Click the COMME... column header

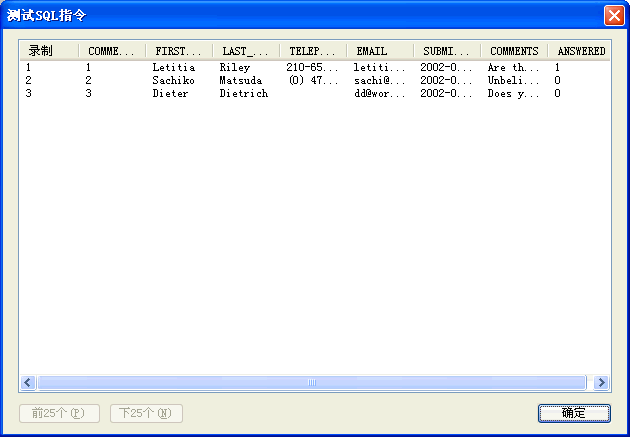click(x=111, y=51)
